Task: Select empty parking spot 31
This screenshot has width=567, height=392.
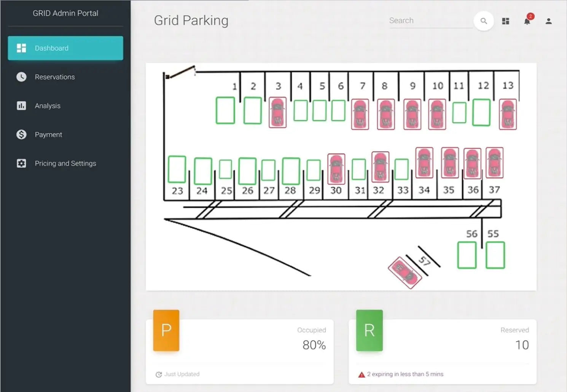Action: point(359,169)
